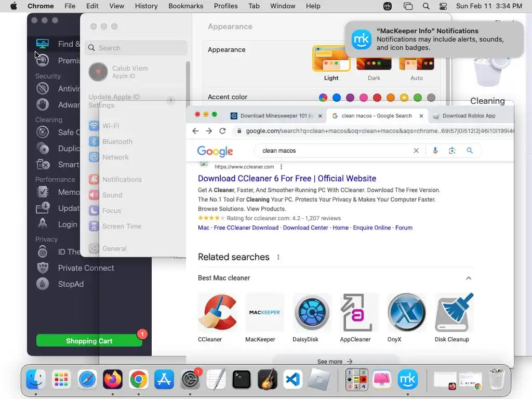Screen dimensions: 532x399
Task: Open MacKeeper from the dock
Action: click(408, 379)
